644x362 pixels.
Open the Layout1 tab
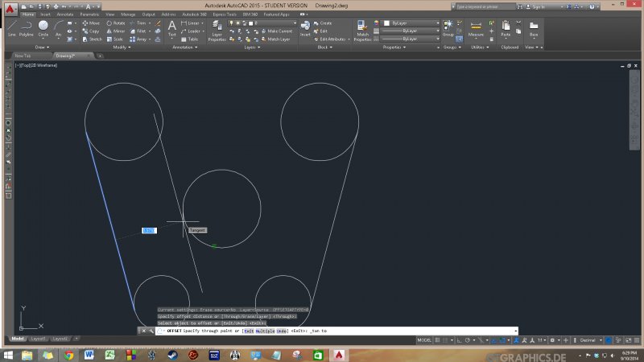(x=38, y=339)
